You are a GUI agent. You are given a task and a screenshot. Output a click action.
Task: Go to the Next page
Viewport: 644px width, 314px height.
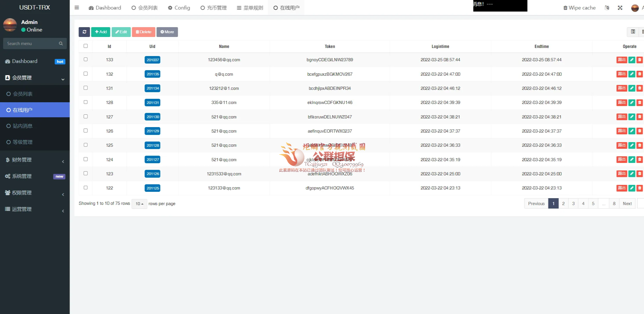627,204
